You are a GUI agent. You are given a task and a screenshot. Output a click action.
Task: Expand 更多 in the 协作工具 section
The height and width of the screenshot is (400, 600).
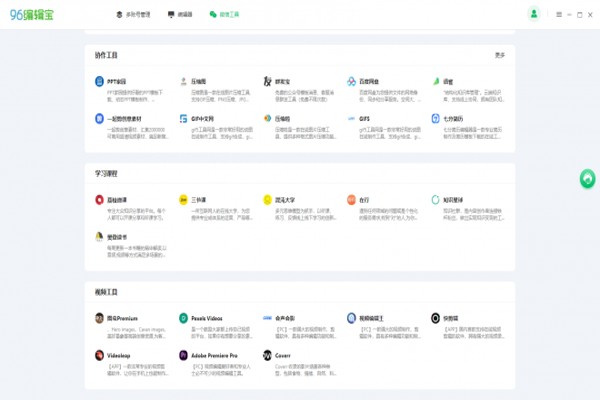500,55
